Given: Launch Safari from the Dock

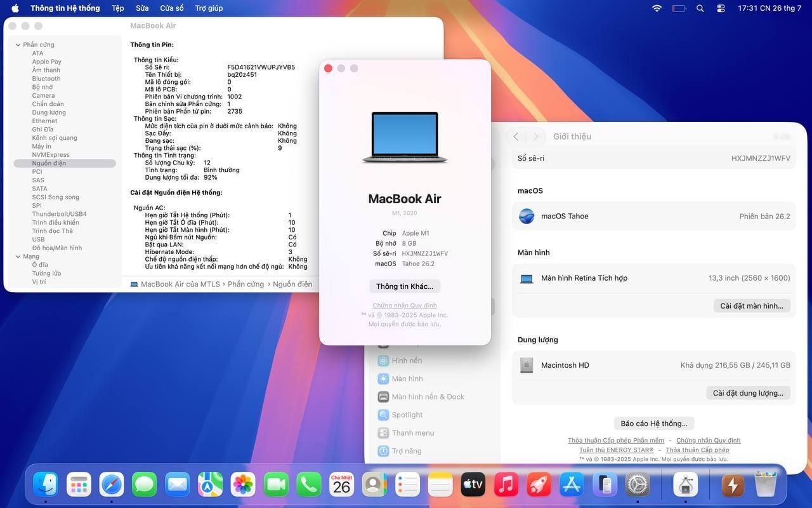Looking at the screenshot, I should [x=112, y=485].
